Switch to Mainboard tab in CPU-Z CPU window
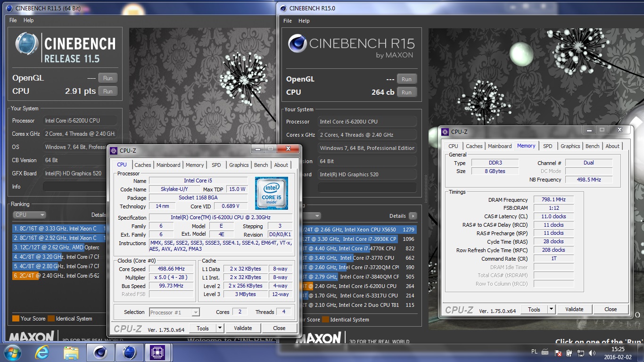Image resolution: width=644 pixels, height=362 pixels. [168, 165]
